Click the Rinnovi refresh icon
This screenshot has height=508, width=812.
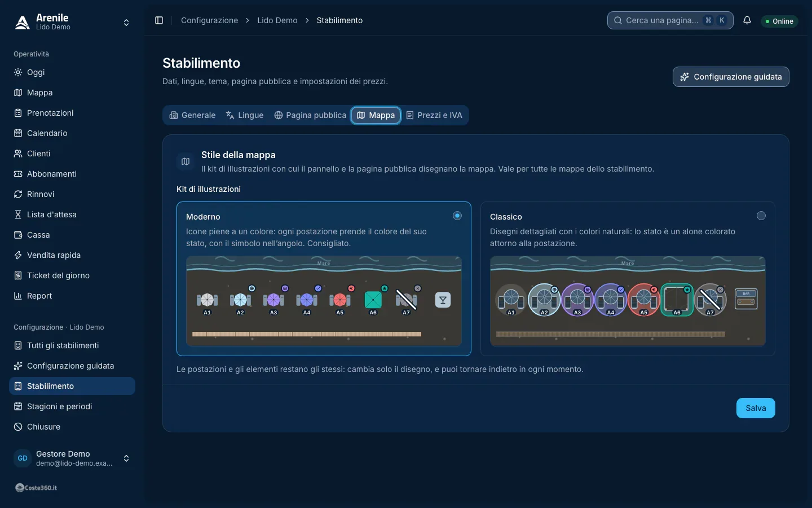18,194
